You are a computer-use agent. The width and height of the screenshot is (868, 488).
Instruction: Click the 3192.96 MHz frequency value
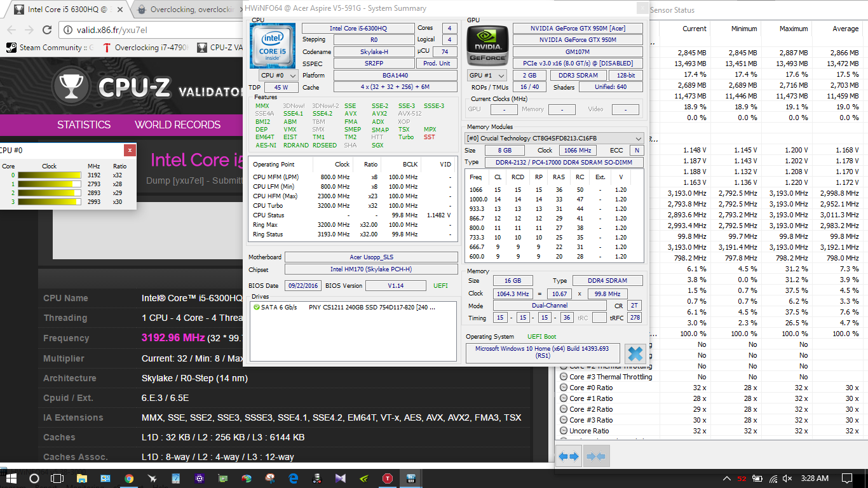(x=173, y=338)
